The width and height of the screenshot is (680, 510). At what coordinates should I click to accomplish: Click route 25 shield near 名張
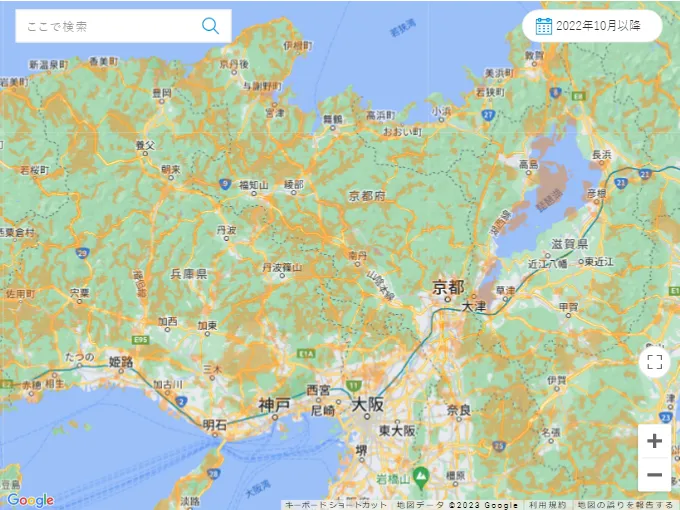point(499,446)
